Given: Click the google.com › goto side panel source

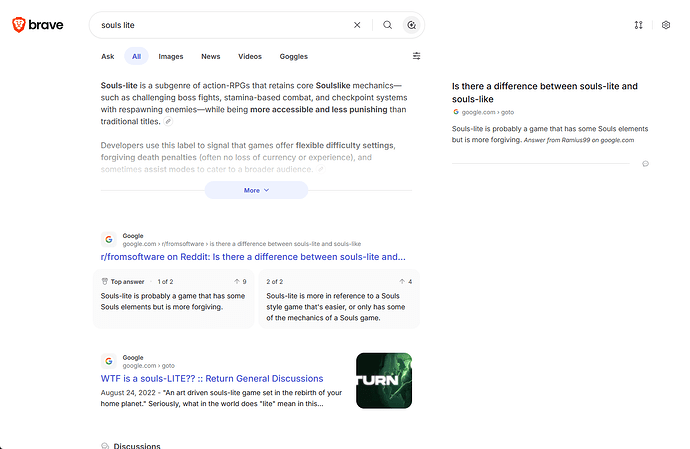Looking at the screenshot, I should (x=488, y=112).
